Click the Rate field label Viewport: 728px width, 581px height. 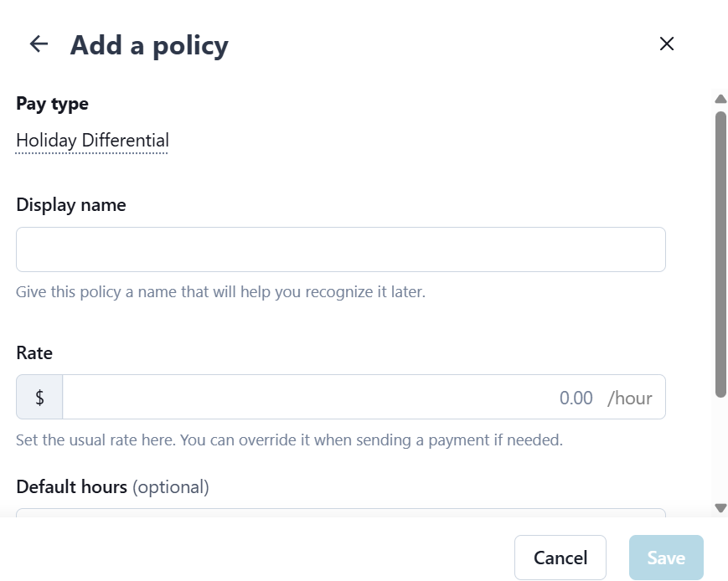pos(34,353)
